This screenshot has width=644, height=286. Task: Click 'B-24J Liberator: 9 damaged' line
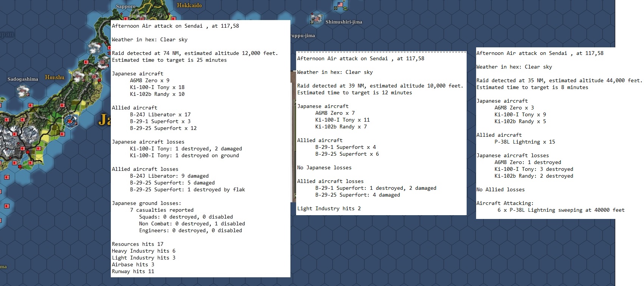(x=169, y=176)
